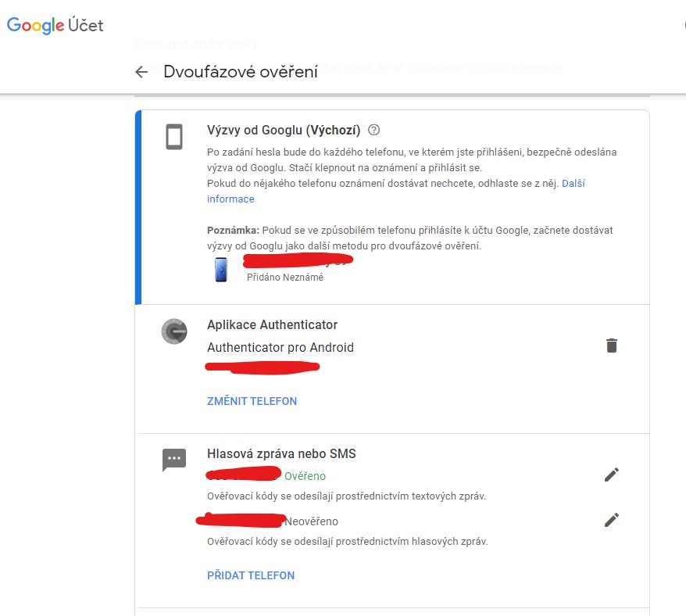Click ZMĚNIT TELEFON
Image resolution: width=686 pixels, height=616 pixels.
coord(251,401)
